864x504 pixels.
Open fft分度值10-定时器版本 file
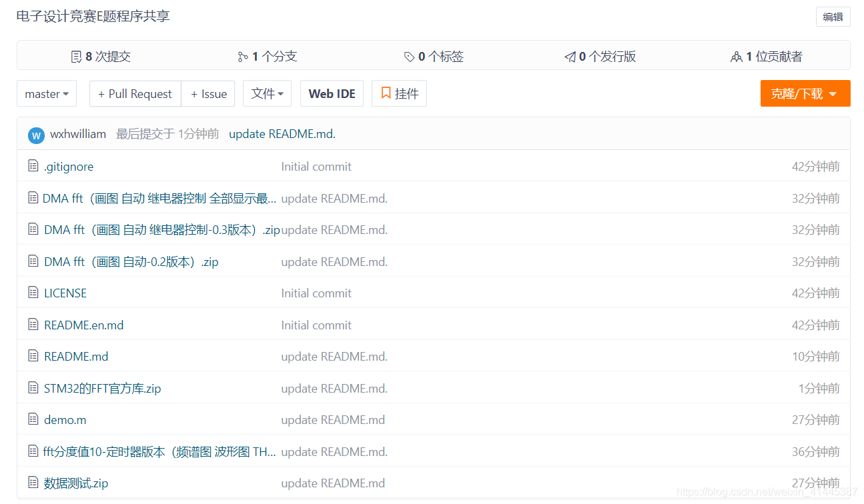pos(159,452)
